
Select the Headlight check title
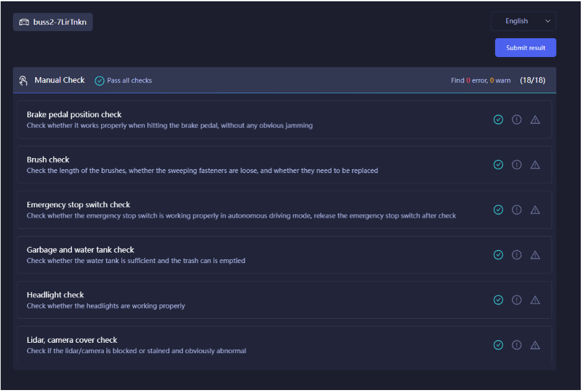click(x=56, y=295)
